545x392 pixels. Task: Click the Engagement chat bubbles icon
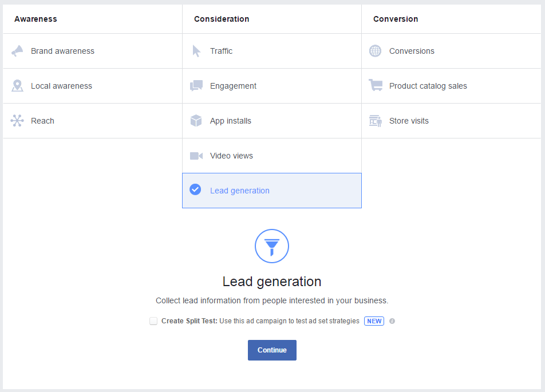[x=196, y=86]
